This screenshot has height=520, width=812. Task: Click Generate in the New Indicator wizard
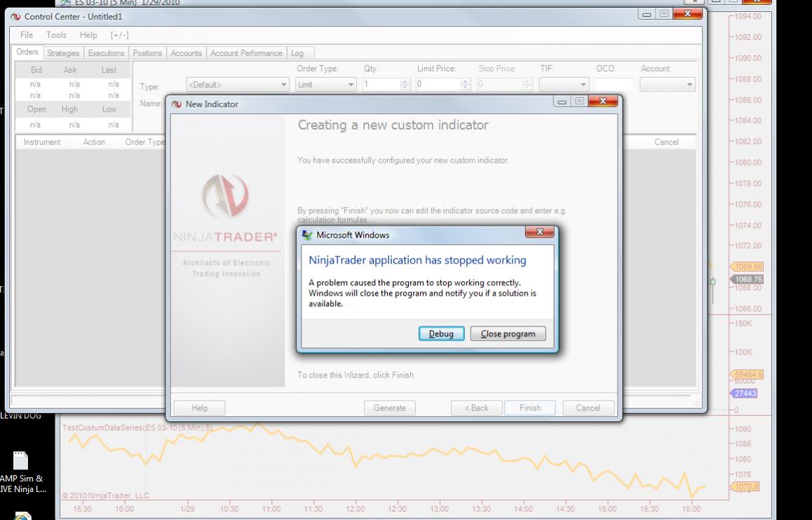390,408
